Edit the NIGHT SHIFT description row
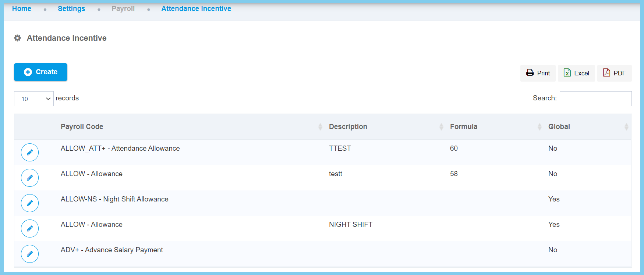The image size is (644, 275). [x=30, y=229]
